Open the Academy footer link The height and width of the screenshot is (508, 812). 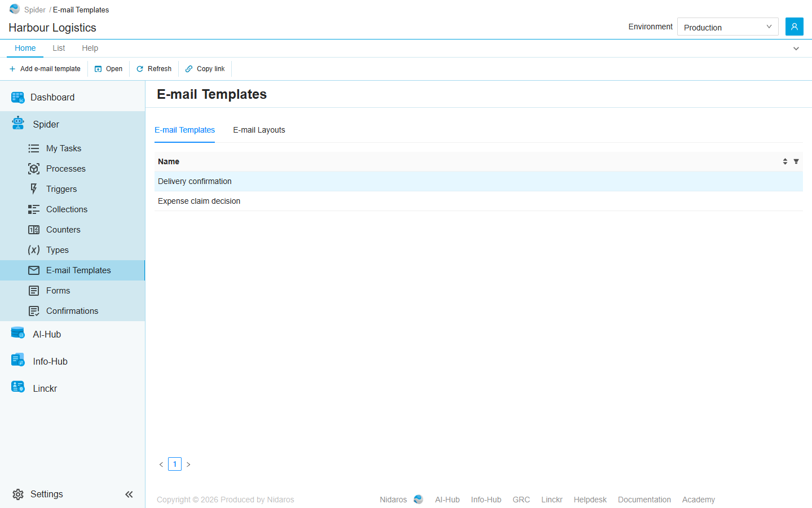point(699,500)
